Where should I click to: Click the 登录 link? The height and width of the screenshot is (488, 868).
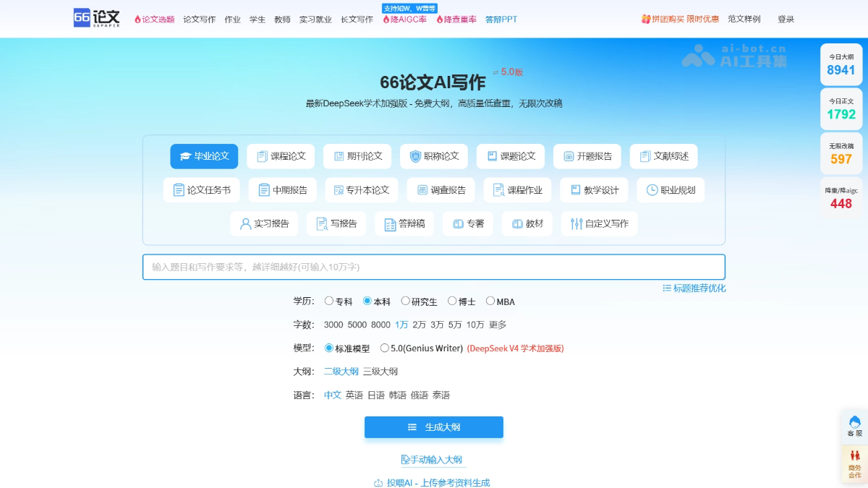tap(786, 19)
